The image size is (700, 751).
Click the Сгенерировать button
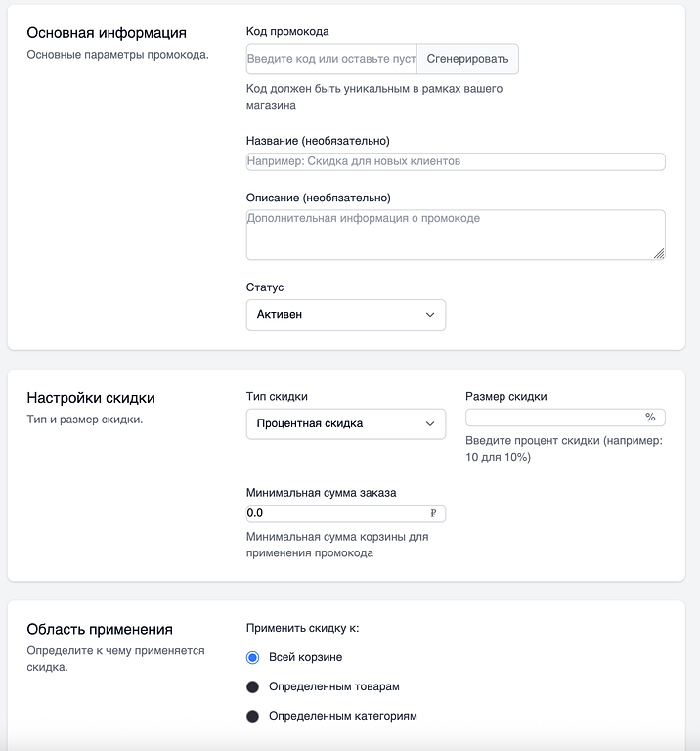(x=467, y=59)
